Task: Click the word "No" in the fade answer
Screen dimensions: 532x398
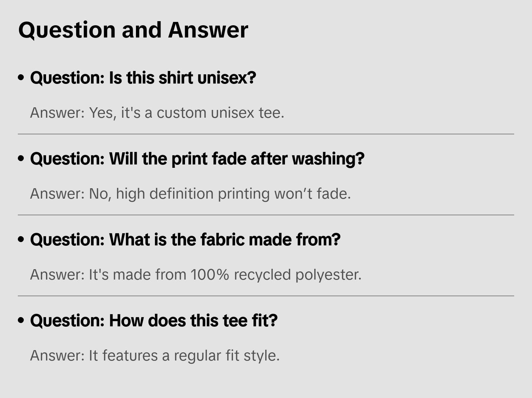Action: 99,194
